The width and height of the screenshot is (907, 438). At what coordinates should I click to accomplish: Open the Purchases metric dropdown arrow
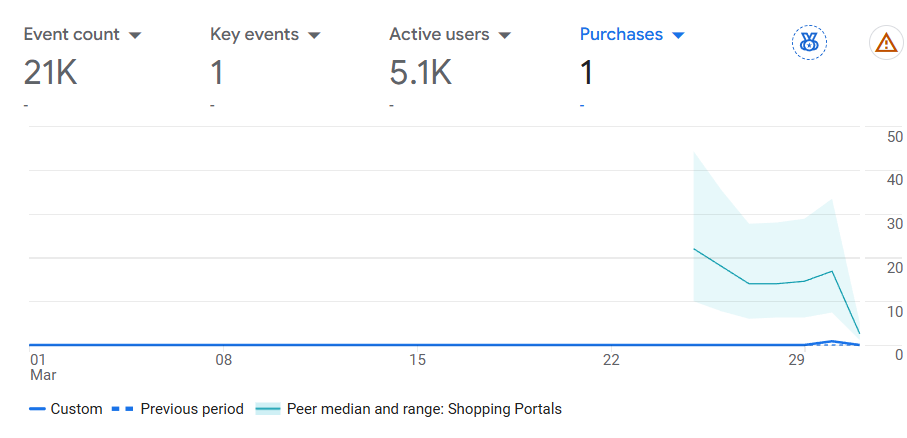coord(678,35)
